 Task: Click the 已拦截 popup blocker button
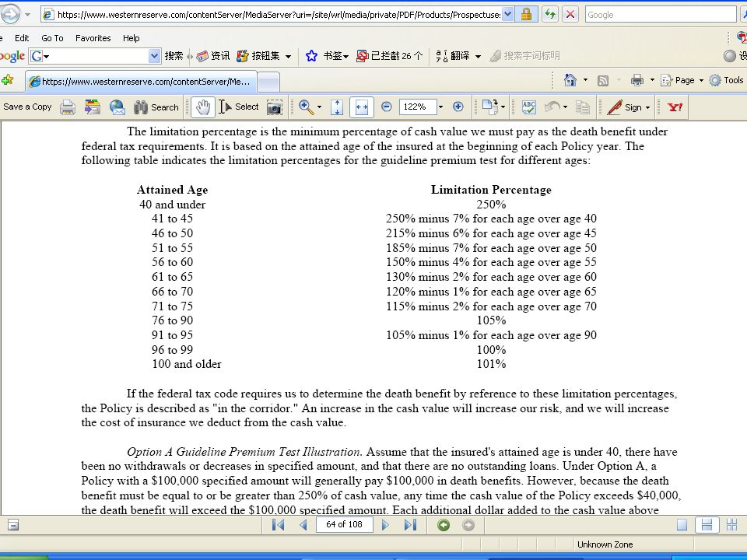tap(390, 56)
